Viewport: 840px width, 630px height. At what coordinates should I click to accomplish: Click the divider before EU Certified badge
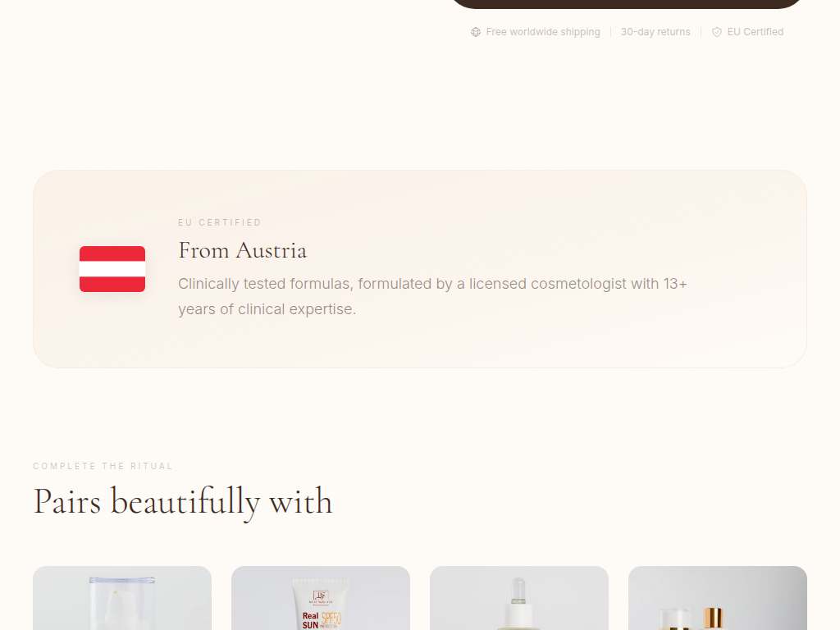coord(701,32)
